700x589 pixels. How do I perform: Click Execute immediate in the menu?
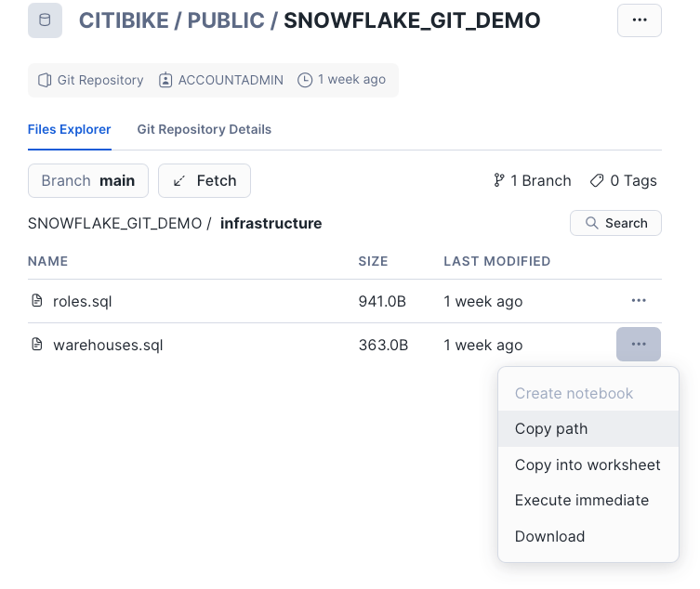pos(582,500)
